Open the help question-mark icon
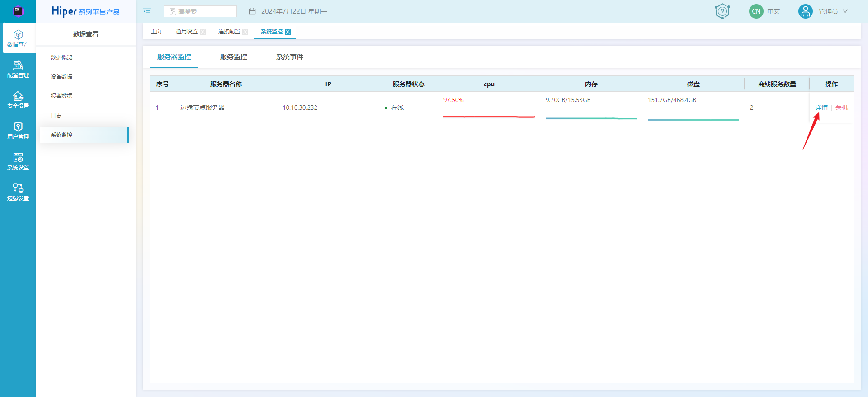This screenshot has width=868, height=397. (x=722, y=11)
